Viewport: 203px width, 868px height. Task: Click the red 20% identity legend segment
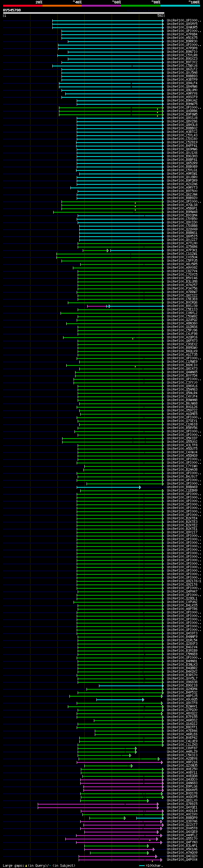pos(23,6)
